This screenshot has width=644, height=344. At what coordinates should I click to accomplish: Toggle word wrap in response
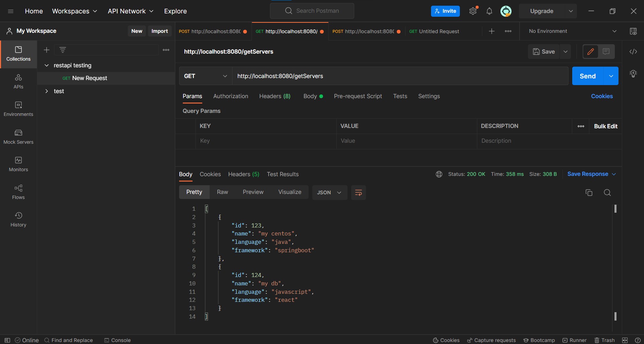pyautogui.click(x=358, y=193)
